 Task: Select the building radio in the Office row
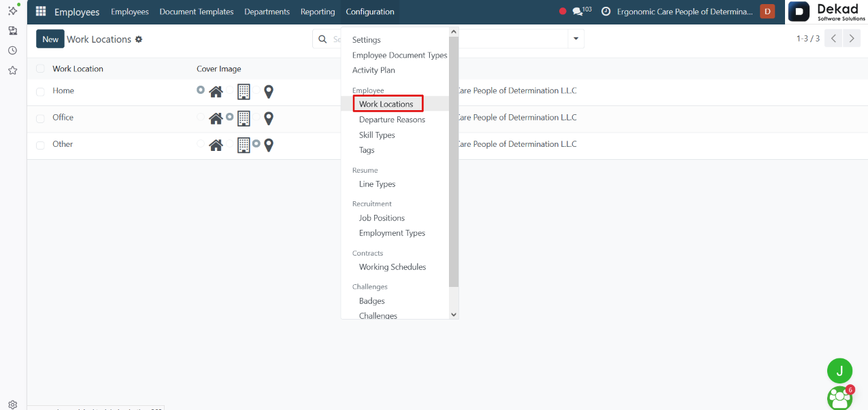pos(230,117)
